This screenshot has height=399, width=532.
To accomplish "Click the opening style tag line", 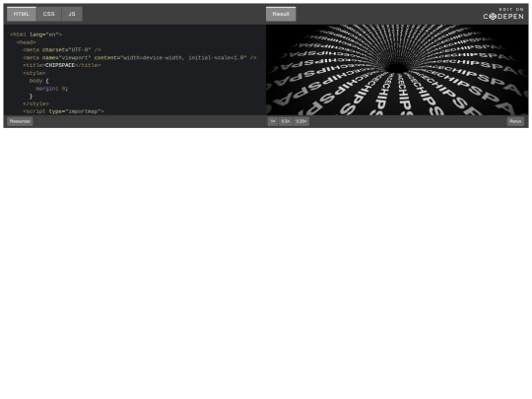I will (34, 73).
